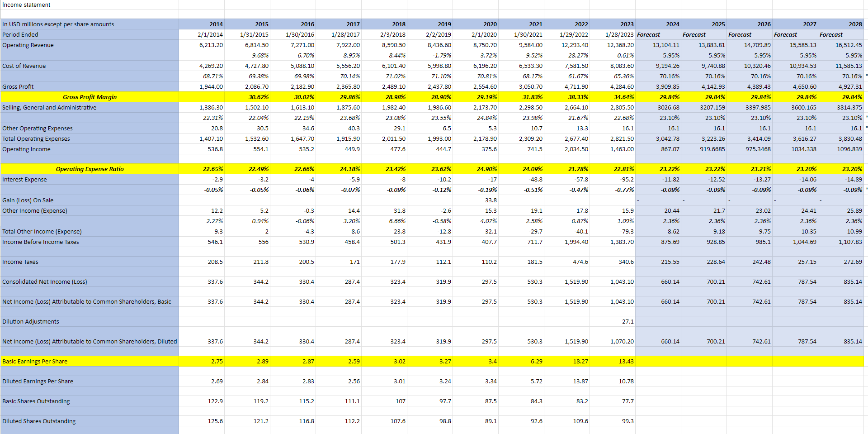Select diluted net income 1,070.20 cell
The height and width of the screenshot is (434, 868).
pos(613,342)
